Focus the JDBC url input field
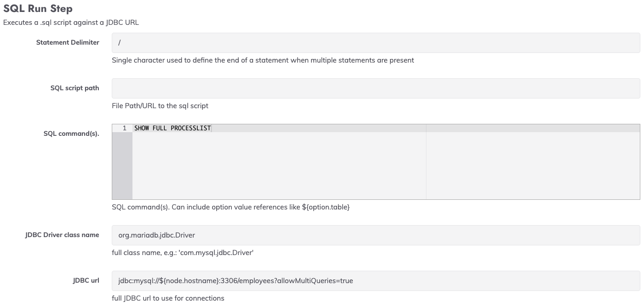The width and height of the screenshot is (644, 308). pyautogui.click(x=376, y=280)
